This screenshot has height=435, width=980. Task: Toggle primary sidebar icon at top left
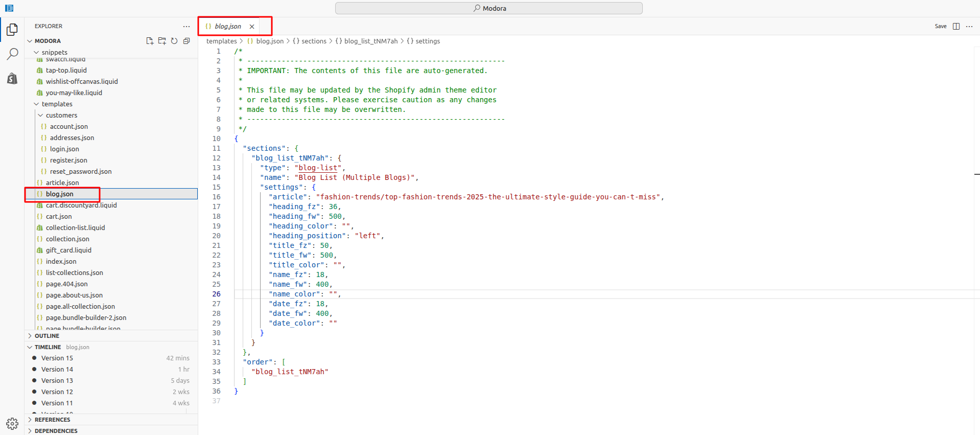point(9,8)
